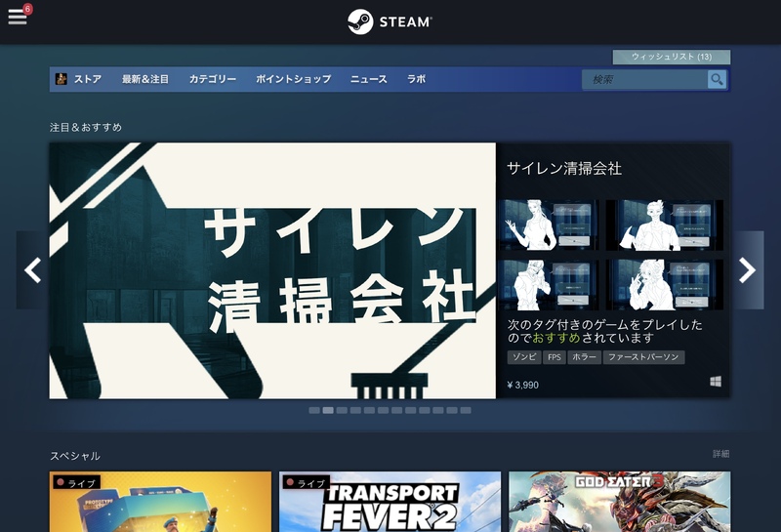Open the ポイントショップ tab
781x532 pixels.
[x=294, y=79]
